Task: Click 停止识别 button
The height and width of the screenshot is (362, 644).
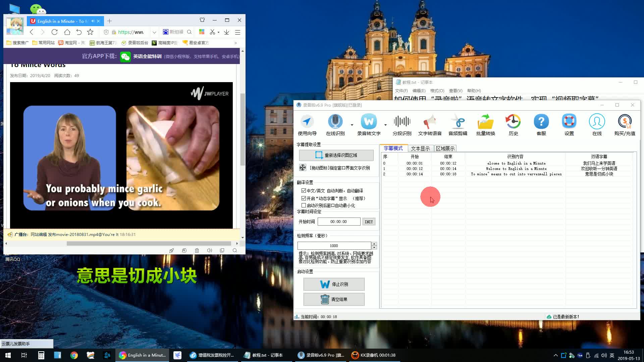Action: pyautogui.click(x=334, y=284)
